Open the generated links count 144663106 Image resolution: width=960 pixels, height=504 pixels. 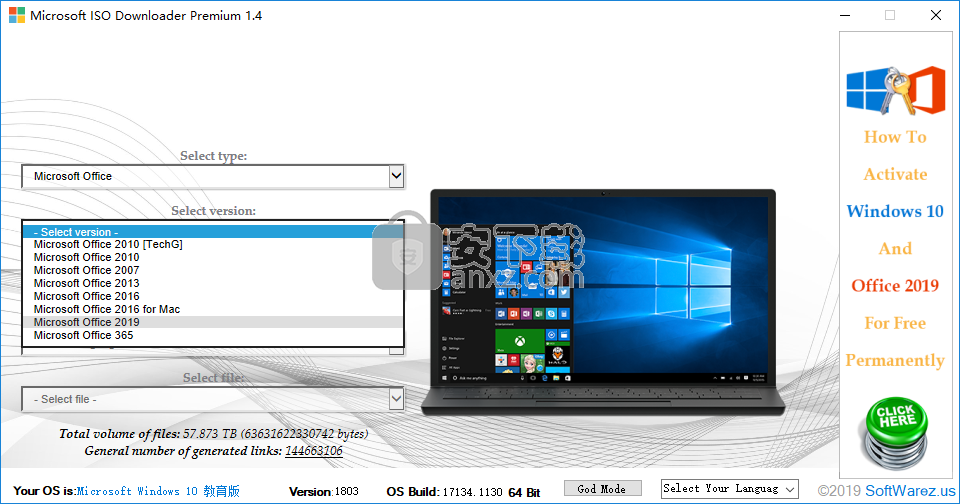tap(313, 451)
